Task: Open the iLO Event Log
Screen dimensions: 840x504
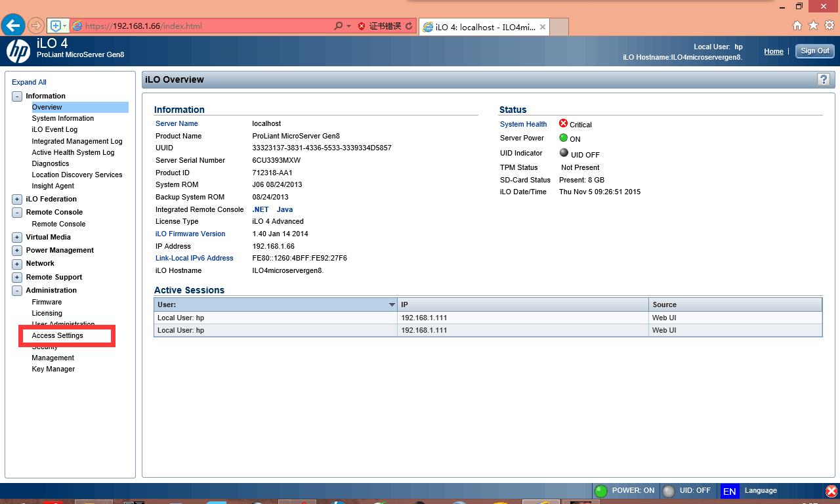Action: click(x=54, y=129)
